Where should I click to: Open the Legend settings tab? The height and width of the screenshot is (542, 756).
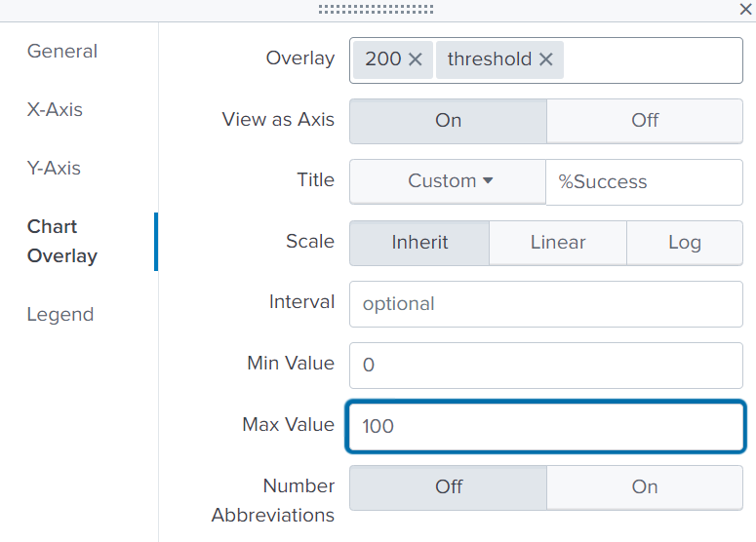coord(60,315)
